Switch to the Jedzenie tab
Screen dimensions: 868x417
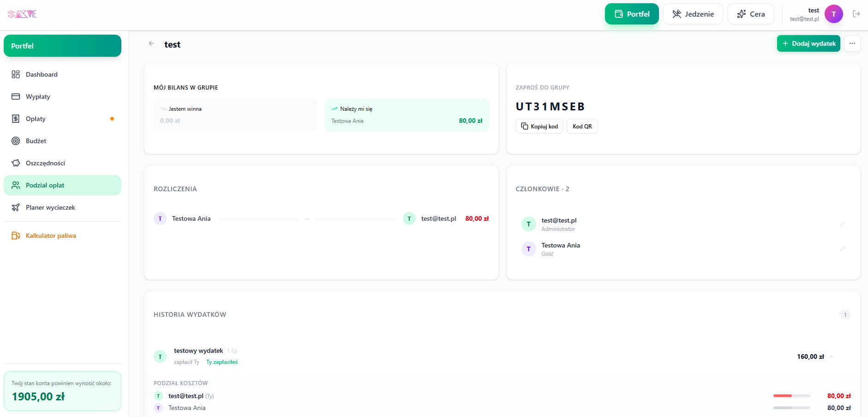coord(693,14)
